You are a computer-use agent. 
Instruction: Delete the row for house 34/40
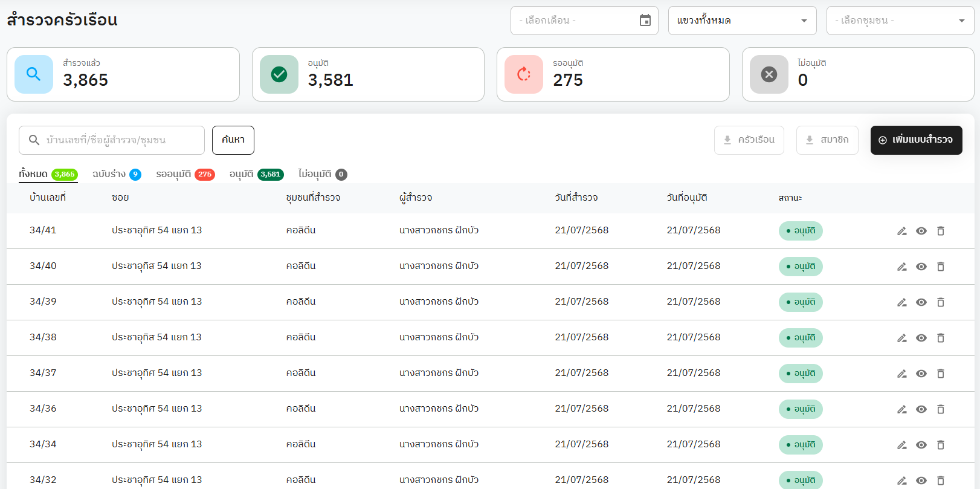point(941,267)
